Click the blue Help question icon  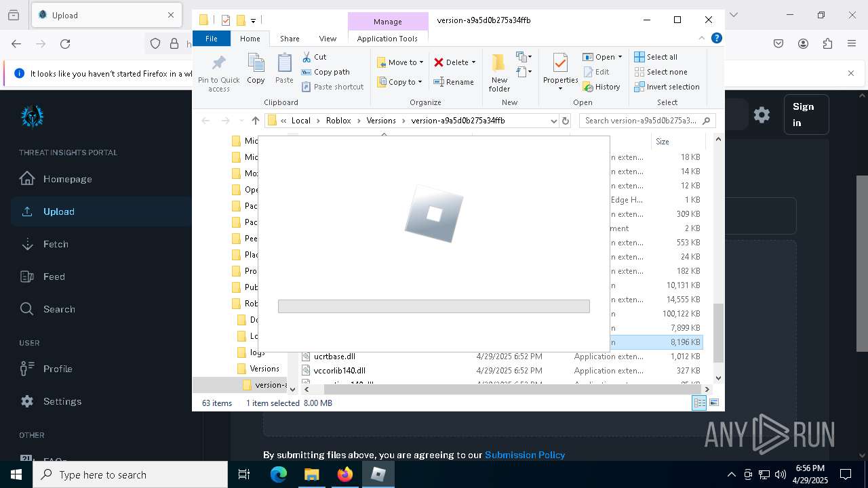click(x=716, y=39)
